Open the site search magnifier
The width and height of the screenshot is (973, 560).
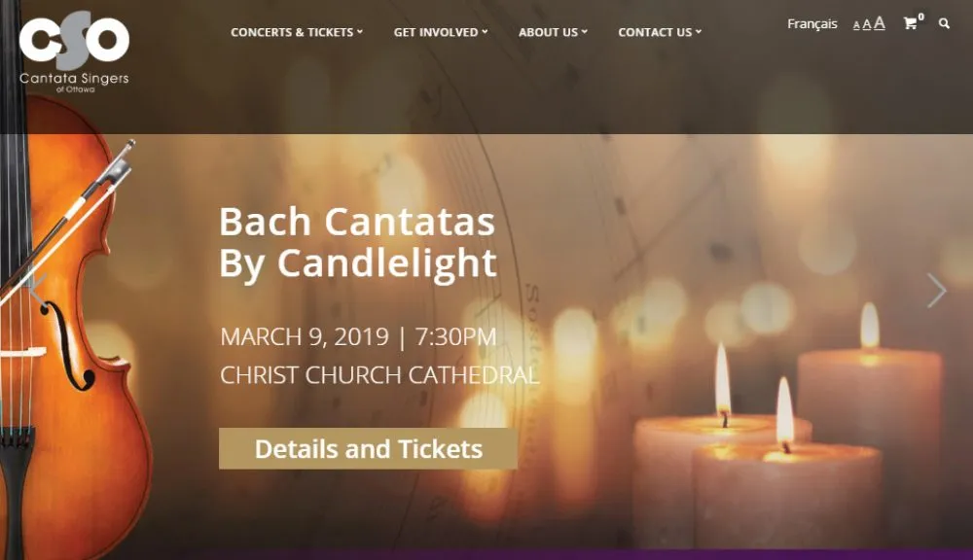[x=944, y=23]
